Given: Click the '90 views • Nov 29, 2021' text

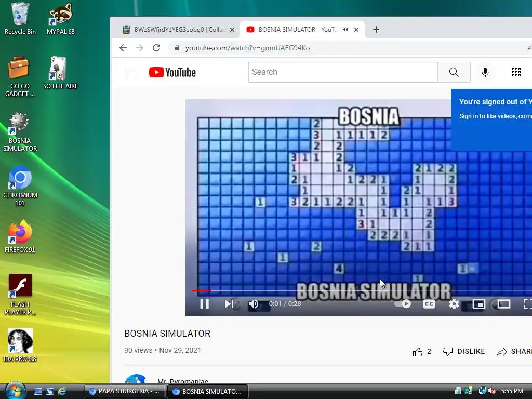Looking at the screenshot, I should coord(163,350).
